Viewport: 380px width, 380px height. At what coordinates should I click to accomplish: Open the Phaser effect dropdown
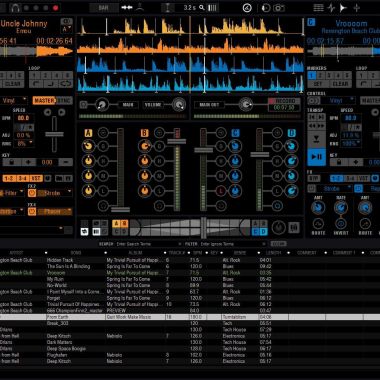[55, 211]
